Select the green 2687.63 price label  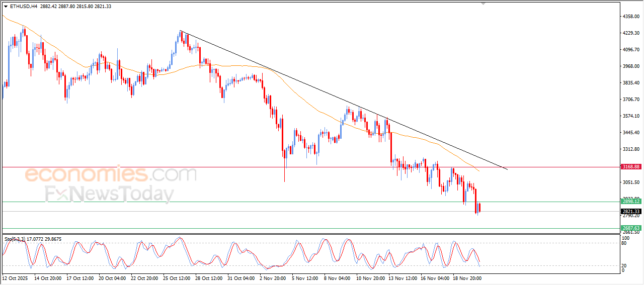coord(630,228)
